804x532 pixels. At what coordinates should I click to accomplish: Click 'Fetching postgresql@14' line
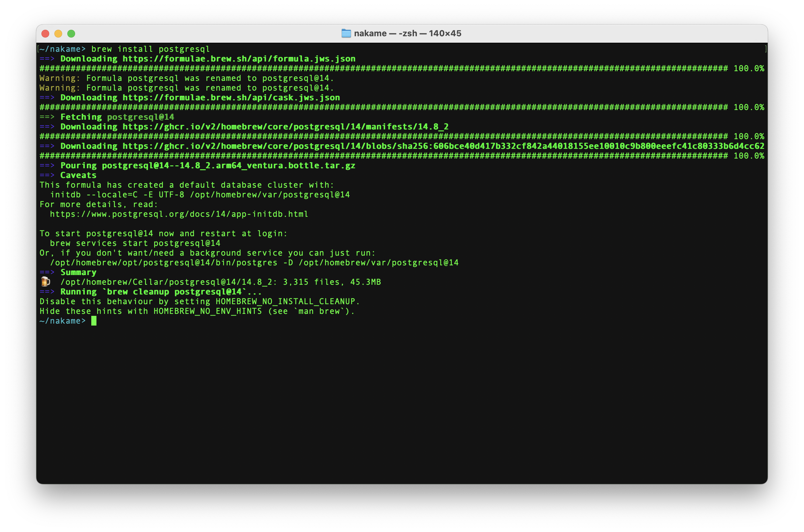click(x=107, y=117)
